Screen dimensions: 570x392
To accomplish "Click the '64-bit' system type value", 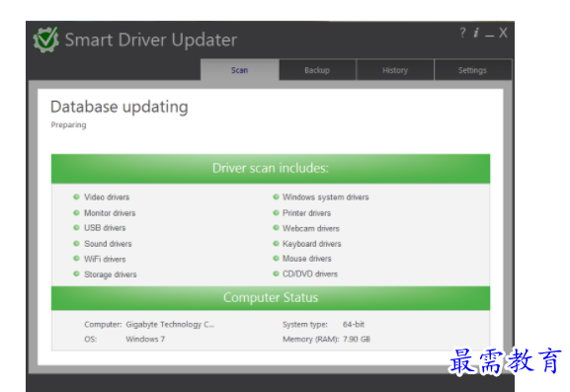I will tap(354, 324).
